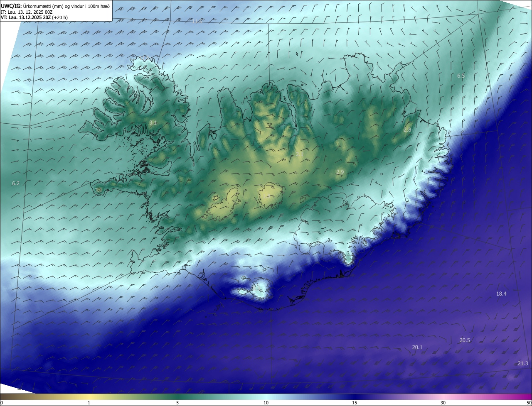Click the 6.2 value label on the map
Viewport: 532px width, 406px height.
[16, 183]
